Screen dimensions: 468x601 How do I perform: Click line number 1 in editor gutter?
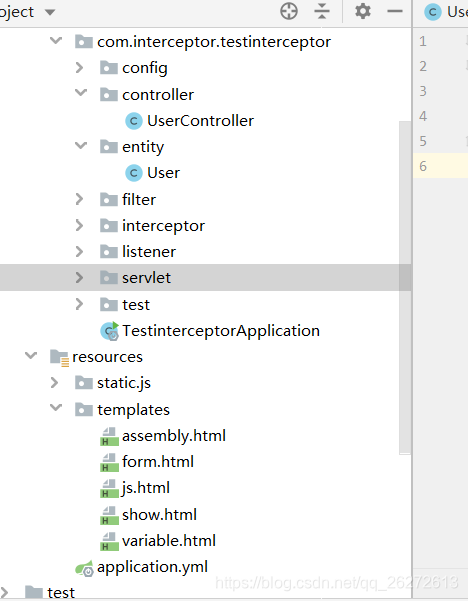(x=423, y=41)
